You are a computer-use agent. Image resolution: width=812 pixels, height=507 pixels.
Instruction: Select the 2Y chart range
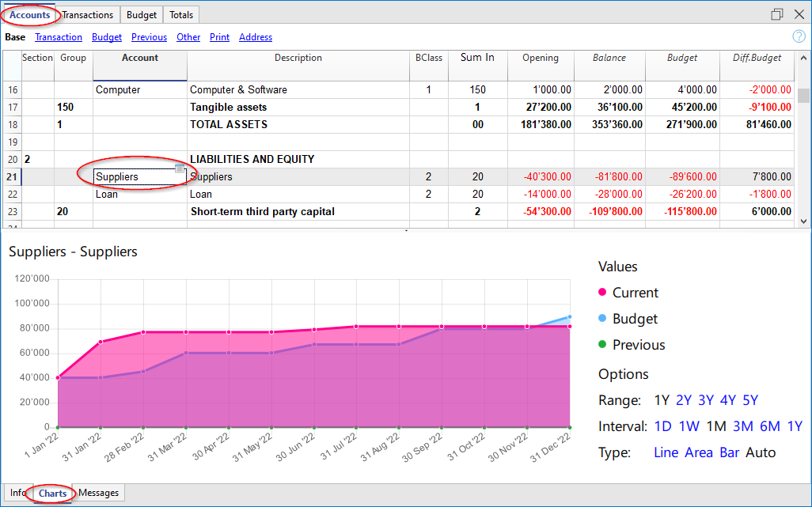click(x=684, y=400)
